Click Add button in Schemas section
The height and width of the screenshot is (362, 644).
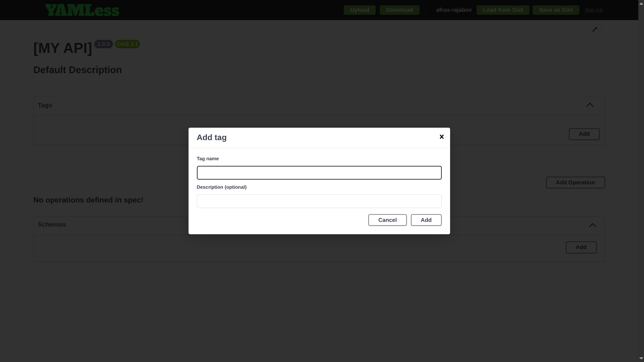[581, 247]
